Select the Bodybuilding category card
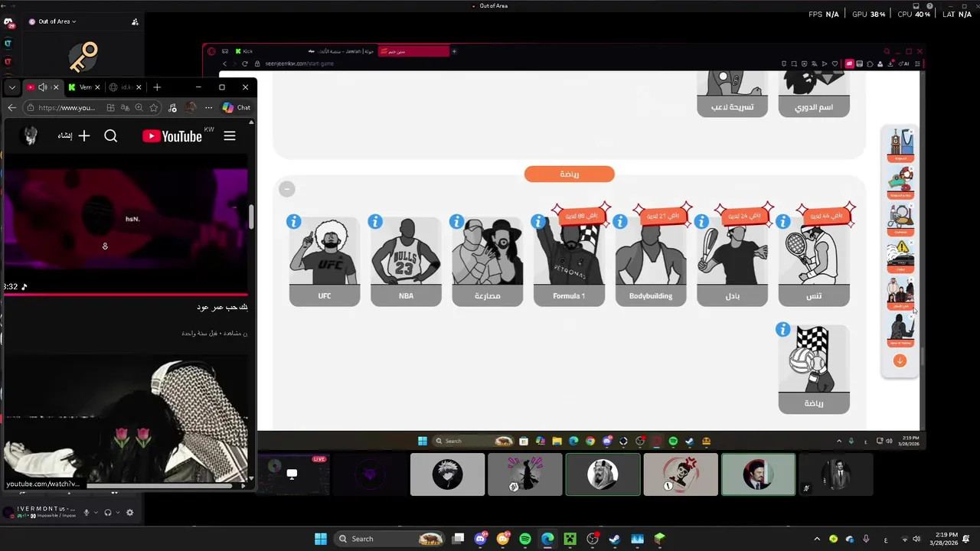The height and width of the screenshot is (551, 980). pos(651,262)
